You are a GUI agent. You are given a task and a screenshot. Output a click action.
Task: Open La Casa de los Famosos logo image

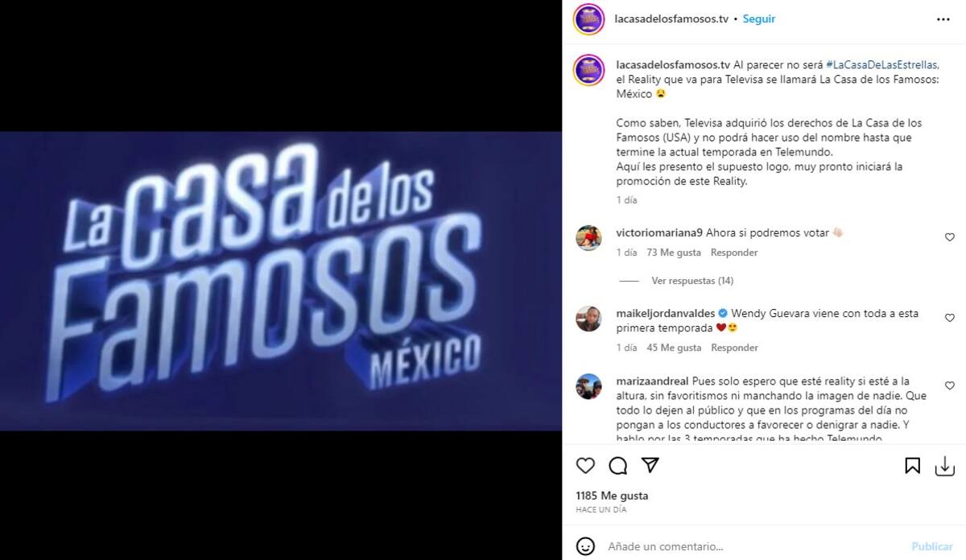[281, 281]
